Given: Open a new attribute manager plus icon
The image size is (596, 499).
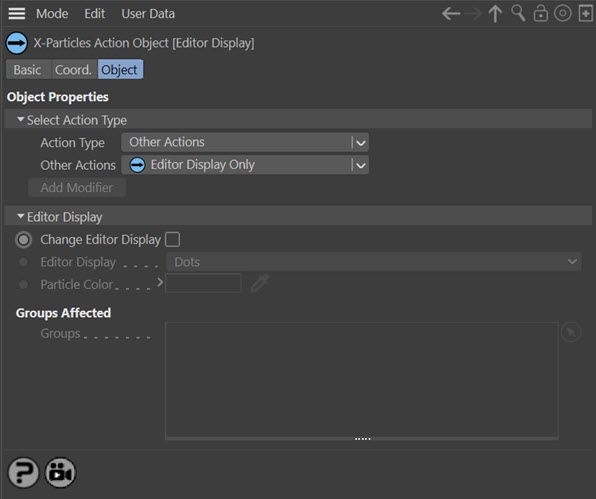Looking at the screenshot, I should [585, 14].
